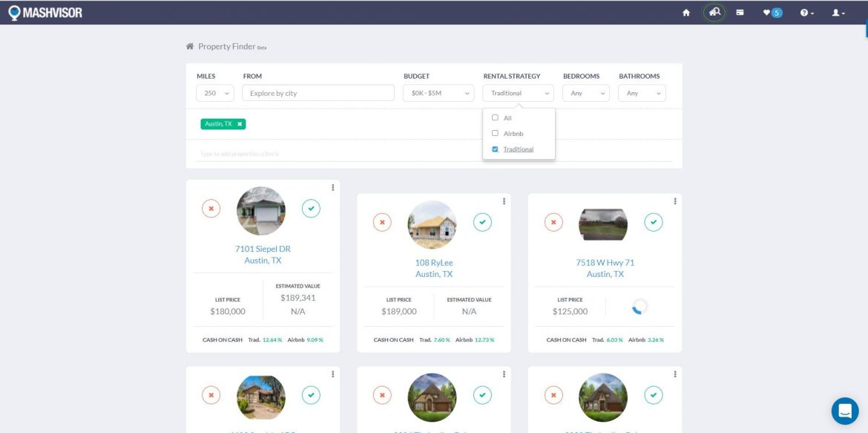Open the chat widget bubble
This screenshot has width=868, height=433.
[x=846, y=411]
